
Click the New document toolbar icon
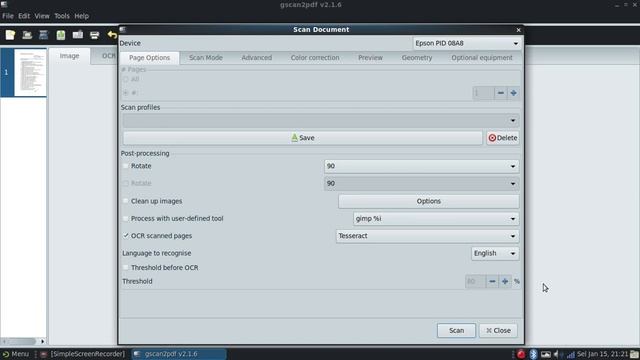tap(10, 35)
